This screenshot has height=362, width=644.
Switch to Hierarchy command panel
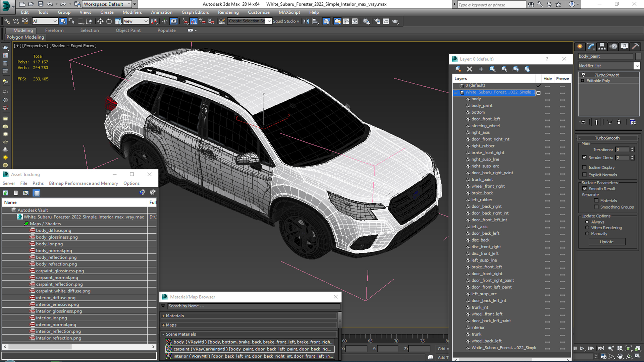602,46
